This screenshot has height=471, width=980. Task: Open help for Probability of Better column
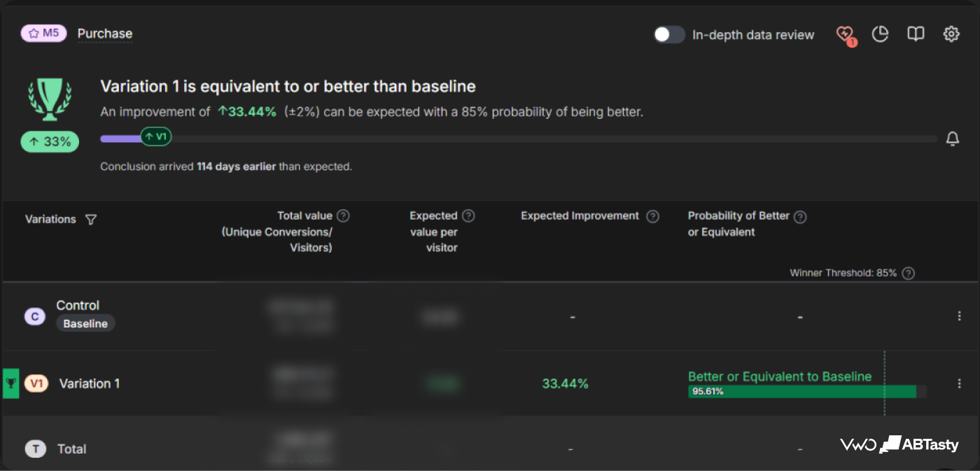[800, 217]
